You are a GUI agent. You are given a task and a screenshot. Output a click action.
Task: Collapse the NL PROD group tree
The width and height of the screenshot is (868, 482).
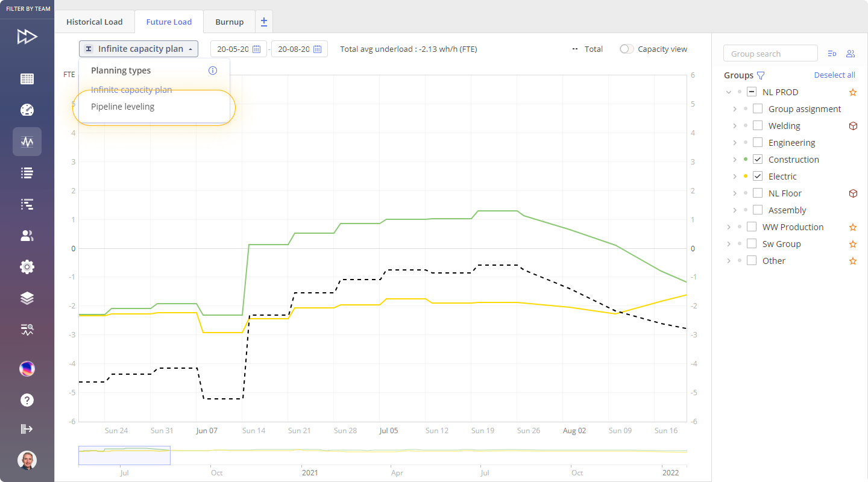coord(729,92)
